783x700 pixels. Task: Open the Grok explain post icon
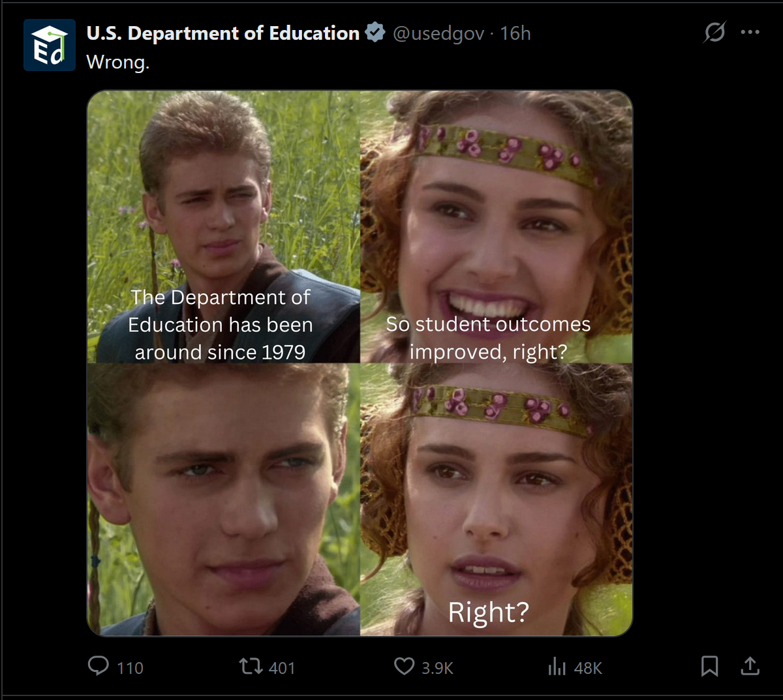[x=714, y=32]
